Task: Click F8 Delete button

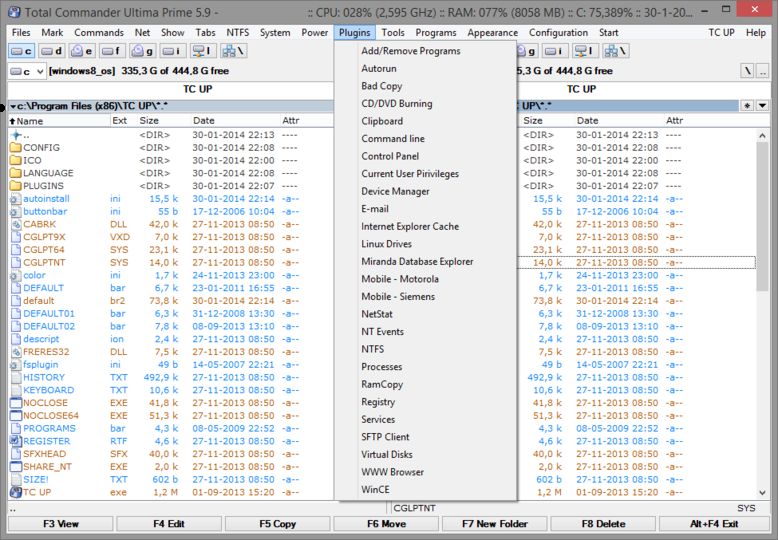Action: coord(603,524)
